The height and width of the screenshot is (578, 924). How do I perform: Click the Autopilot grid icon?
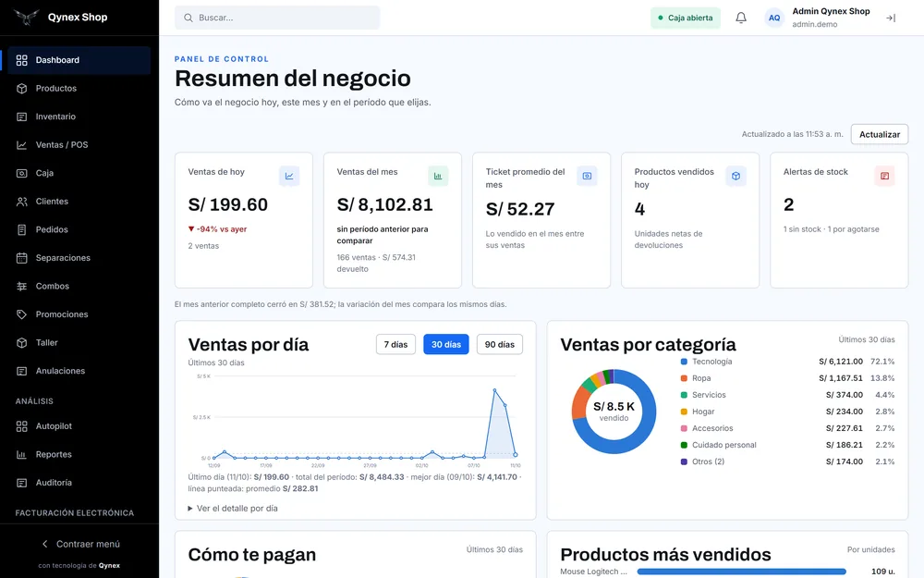click(x=22, y=426)
